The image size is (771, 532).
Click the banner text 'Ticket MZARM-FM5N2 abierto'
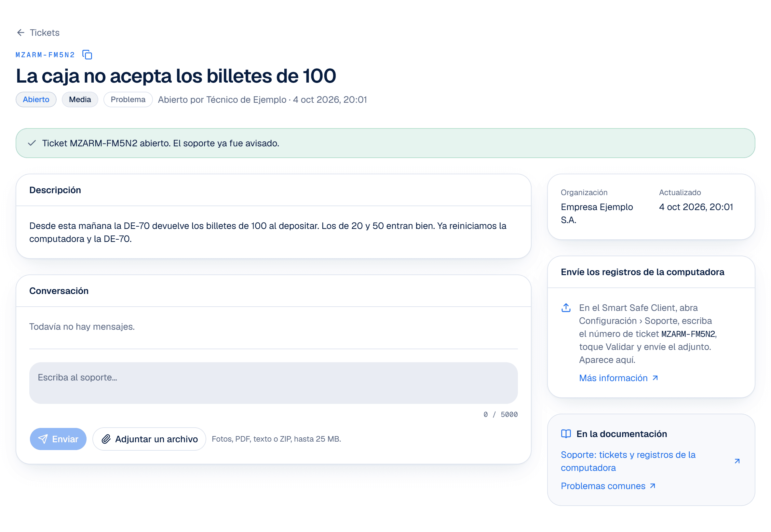point(106,143)
